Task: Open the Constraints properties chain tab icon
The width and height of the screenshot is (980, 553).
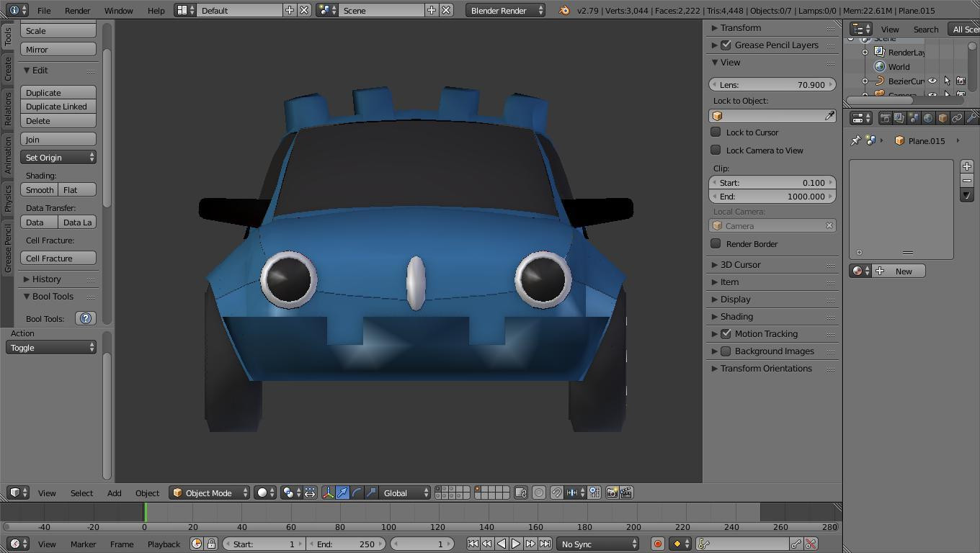Action: click(x=957, y=118)
